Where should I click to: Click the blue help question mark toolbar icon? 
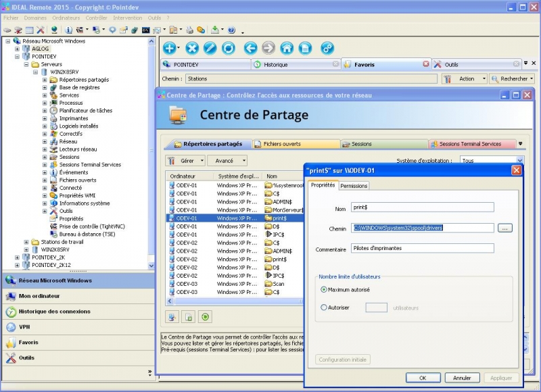coord(231,30)
